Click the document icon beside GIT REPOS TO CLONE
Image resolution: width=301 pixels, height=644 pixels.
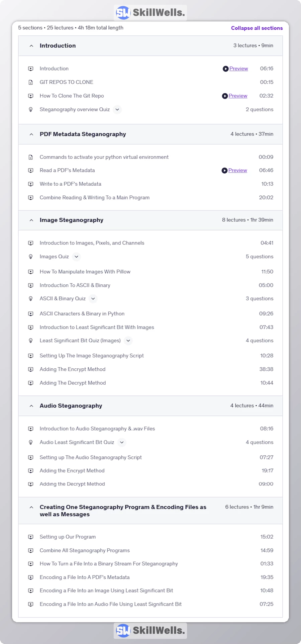pyautogui.click(x=31, y=82)
